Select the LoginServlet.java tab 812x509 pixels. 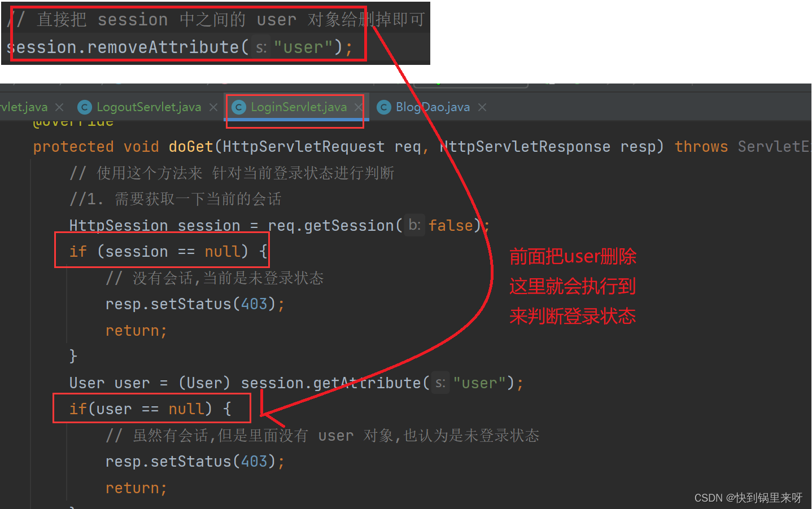[x=299, y=107]
